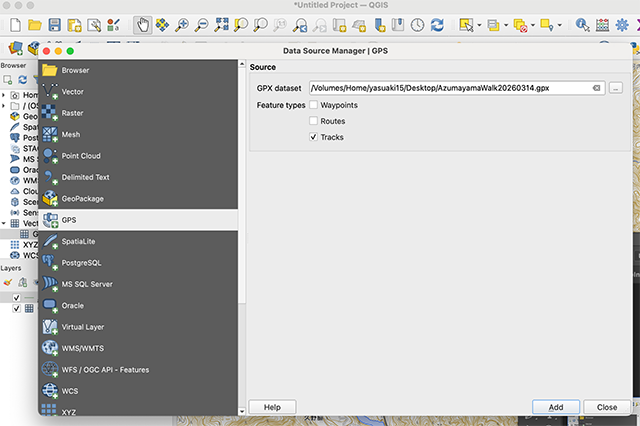Screen dimensions: 640x426
Task: Switch to the Delimited Text source tab
Action: pos(138,177)
